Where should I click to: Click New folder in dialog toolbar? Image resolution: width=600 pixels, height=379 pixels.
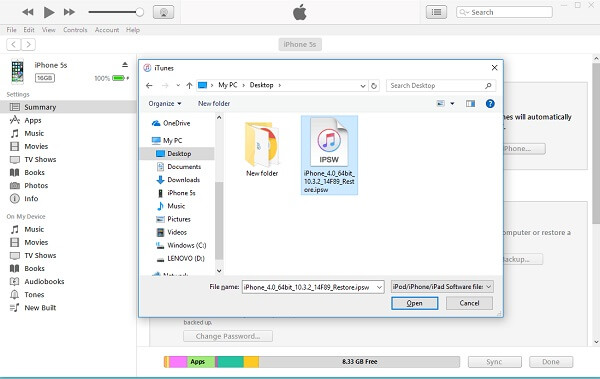click(x=214, y=103)
